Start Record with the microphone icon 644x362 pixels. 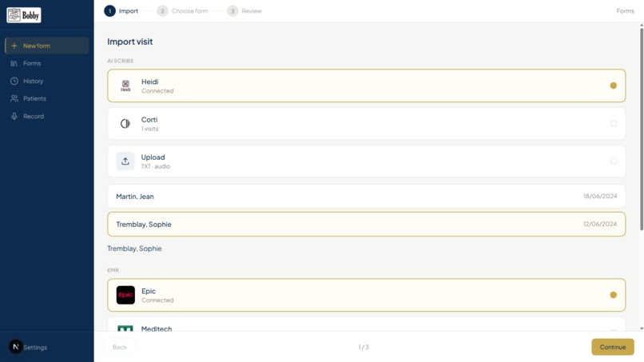click(14, 117)
